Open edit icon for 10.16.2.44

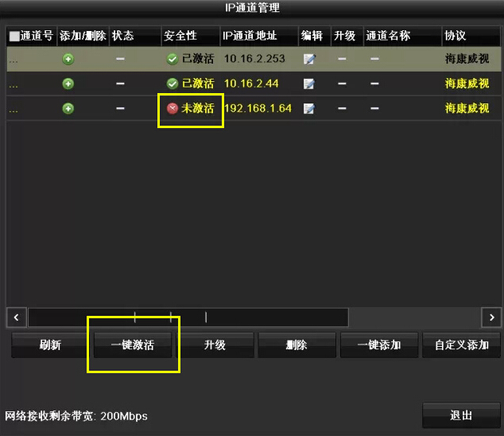309,84
